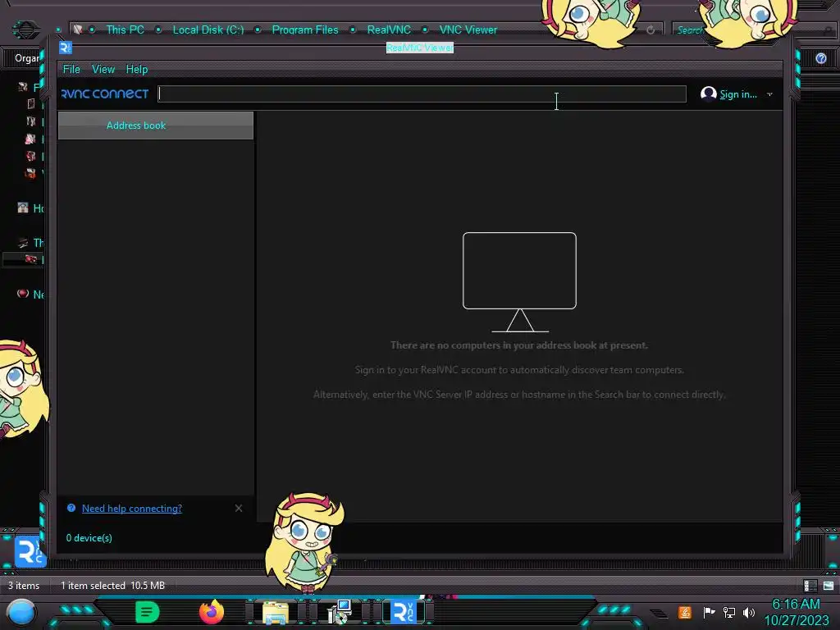This screenshot has width=840, height=630.
Task: Open the Need help connecting? link
Action: click(132, 509)
